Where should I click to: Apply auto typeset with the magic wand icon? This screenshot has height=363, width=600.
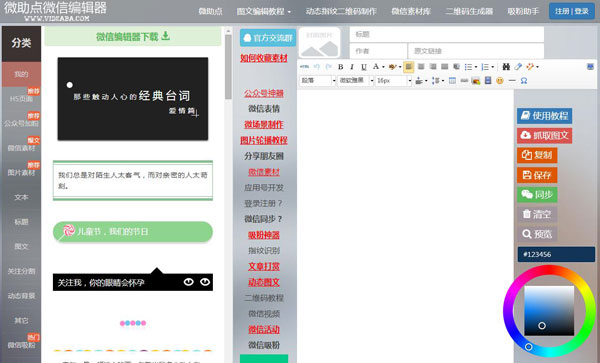click(530, 67)
